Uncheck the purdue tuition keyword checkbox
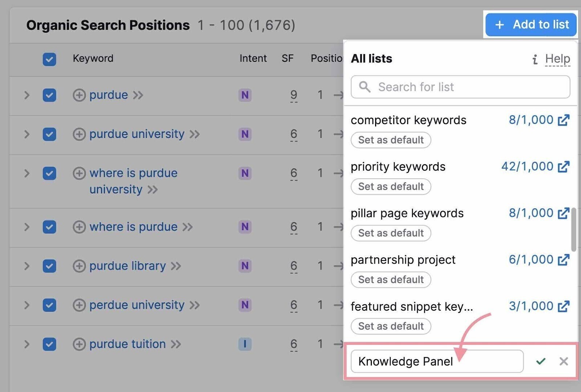This screenshot has width=581, height=392. 49,344
